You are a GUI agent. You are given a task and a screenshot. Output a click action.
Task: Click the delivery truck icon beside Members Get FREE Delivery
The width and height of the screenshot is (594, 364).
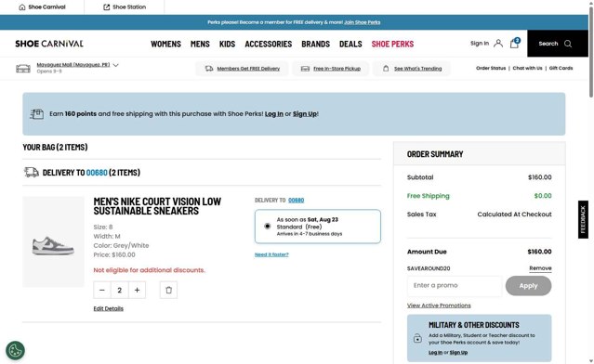pyautogui.click(x=209, y=69)
